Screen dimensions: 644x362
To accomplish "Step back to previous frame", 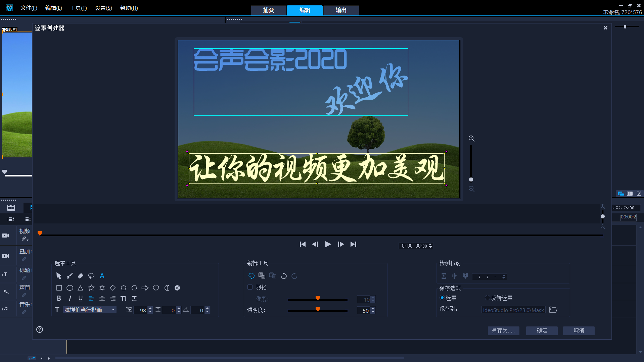I will pos(315,244).
